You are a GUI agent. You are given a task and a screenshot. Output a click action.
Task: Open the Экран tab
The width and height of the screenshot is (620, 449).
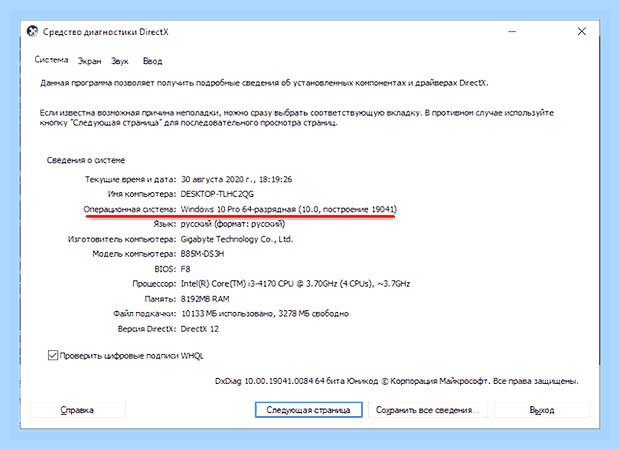pyautogui.click(x=89, y=61)
